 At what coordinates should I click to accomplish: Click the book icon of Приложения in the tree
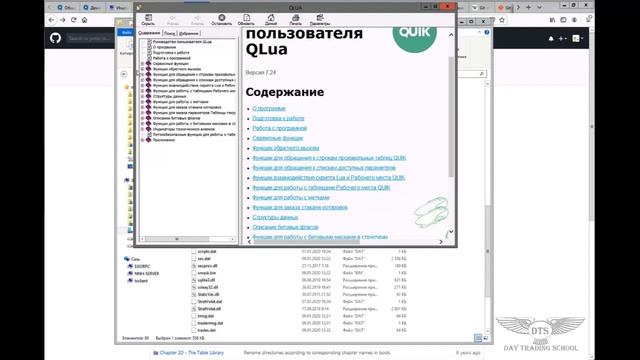pos(149,140)
